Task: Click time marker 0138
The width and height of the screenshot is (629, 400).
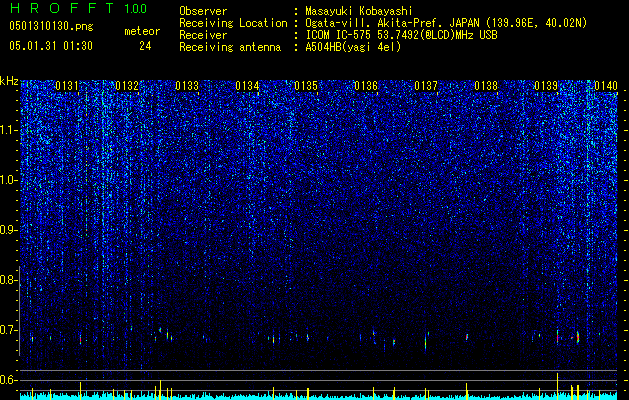Action: coord(486,86)
